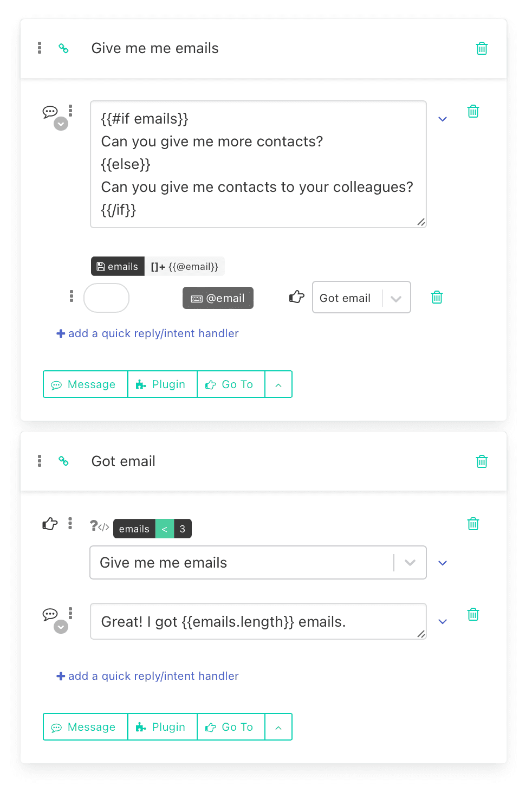
Task: Open the 'Give me me emails' Go To dropdown
Action: pyautogui.click(x=410, y=563)
